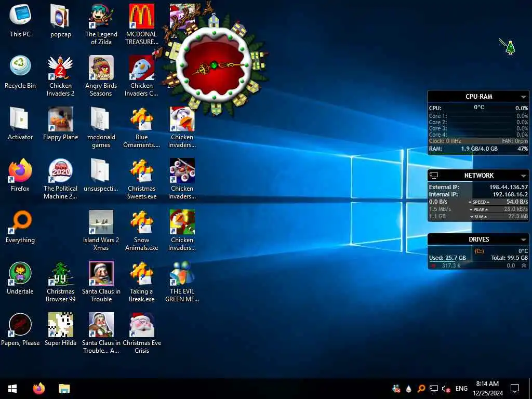The image size is (532, 399).
Task: Toggle the SUM selector in NETWORK widget
Action: (478, 217)
